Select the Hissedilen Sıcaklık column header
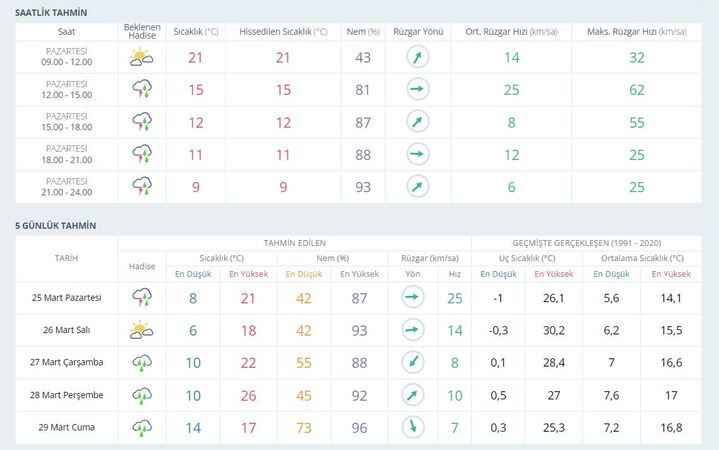The image size is (719, 450). (283, 32)
